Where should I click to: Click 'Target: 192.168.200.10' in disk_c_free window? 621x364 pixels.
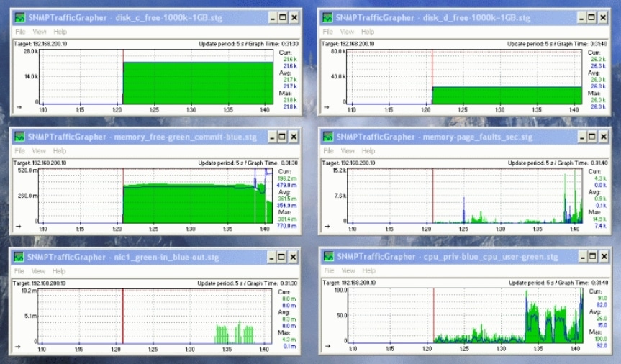click(40, 44)
